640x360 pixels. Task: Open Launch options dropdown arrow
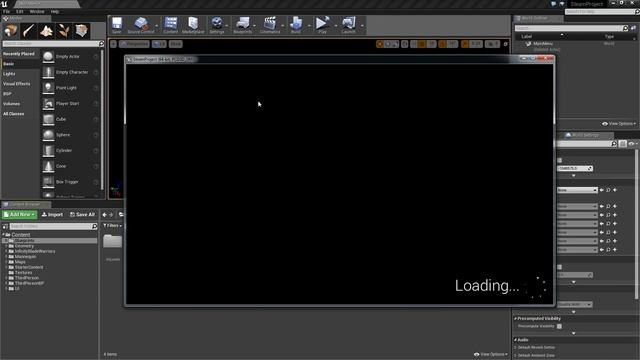pos(362,26)
